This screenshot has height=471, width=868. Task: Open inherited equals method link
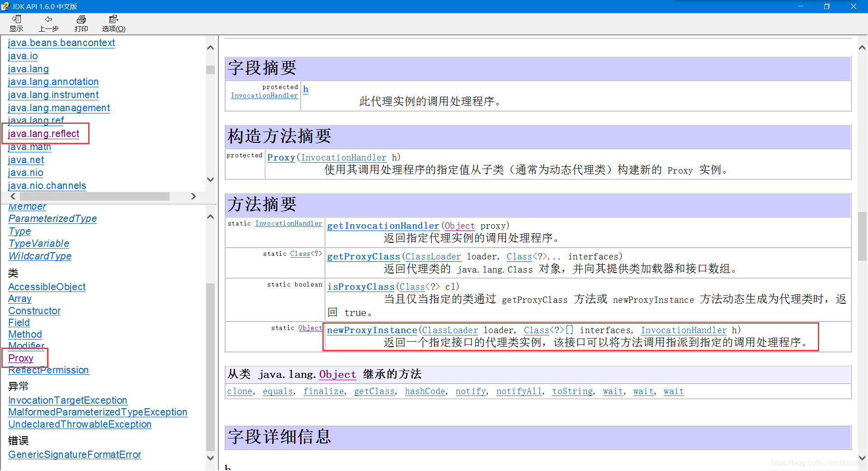click(278, 391)
